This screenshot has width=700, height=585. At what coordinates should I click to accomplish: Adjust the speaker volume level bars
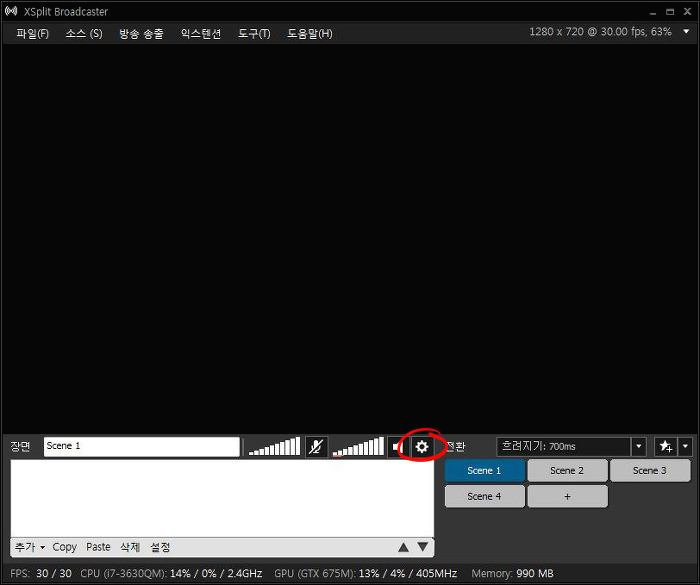[x=358, y=446]
